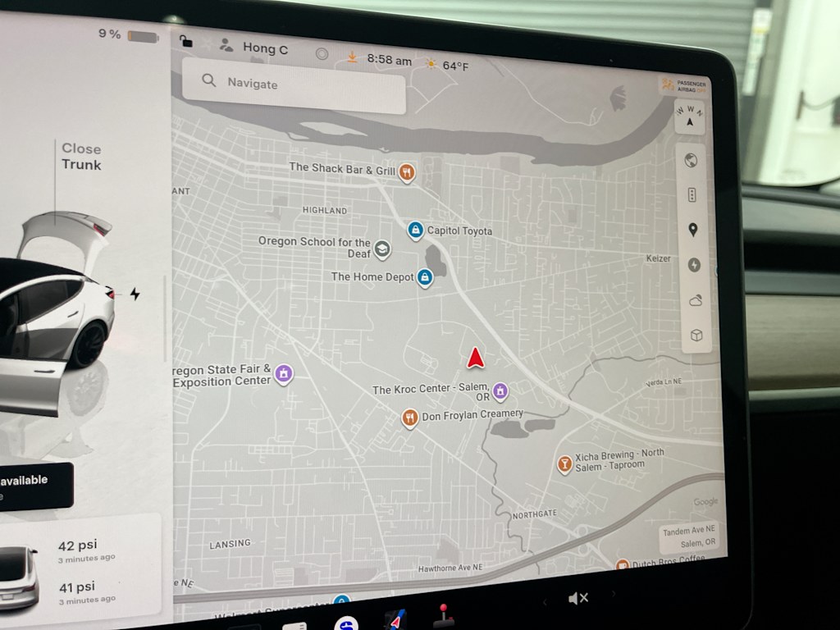Image resolution: width=840 pixels, height=630 pixels.
Task: Tap the software download arrow icon
Action: click(352, 57)
